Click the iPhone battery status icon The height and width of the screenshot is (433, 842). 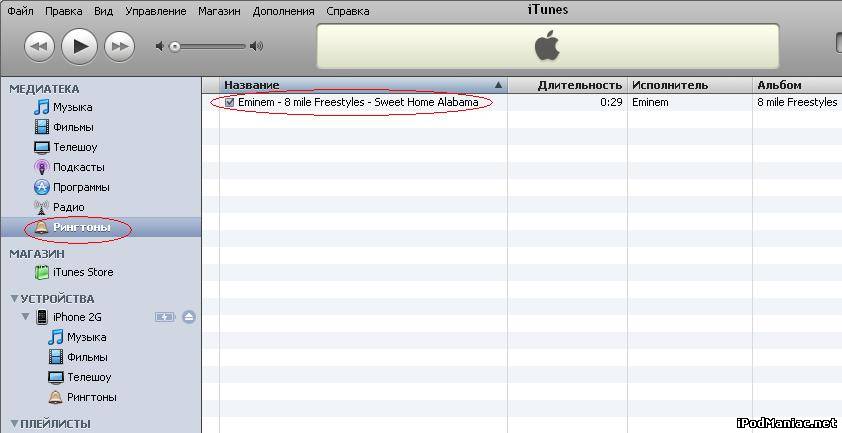pos(165,317)
